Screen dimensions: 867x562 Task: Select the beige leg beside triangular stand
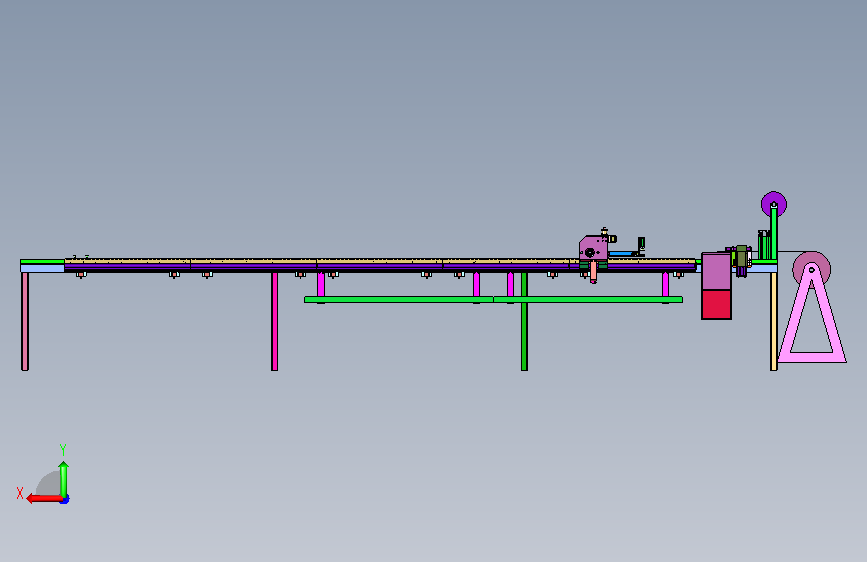point(774,321)
